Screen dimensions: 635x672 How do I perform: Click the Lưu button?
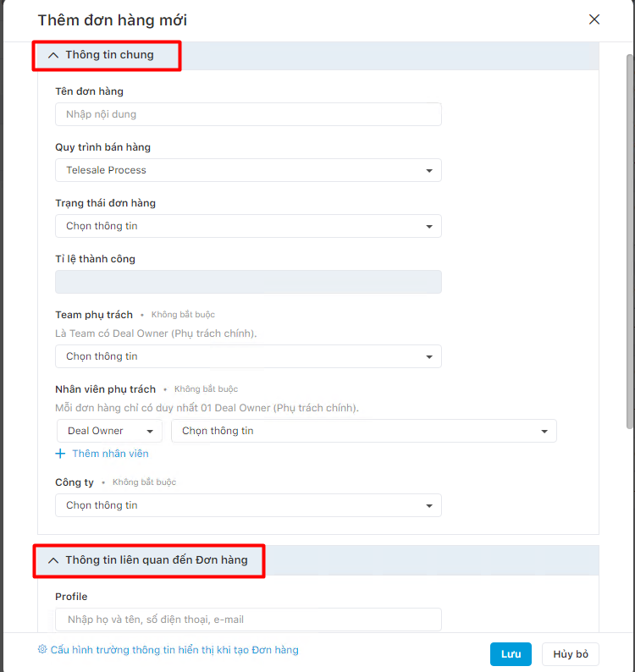[511, 654]
